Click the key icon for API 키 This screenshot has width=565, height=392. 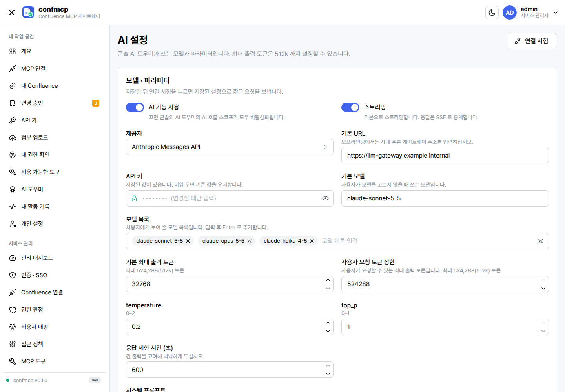point(13,120)
